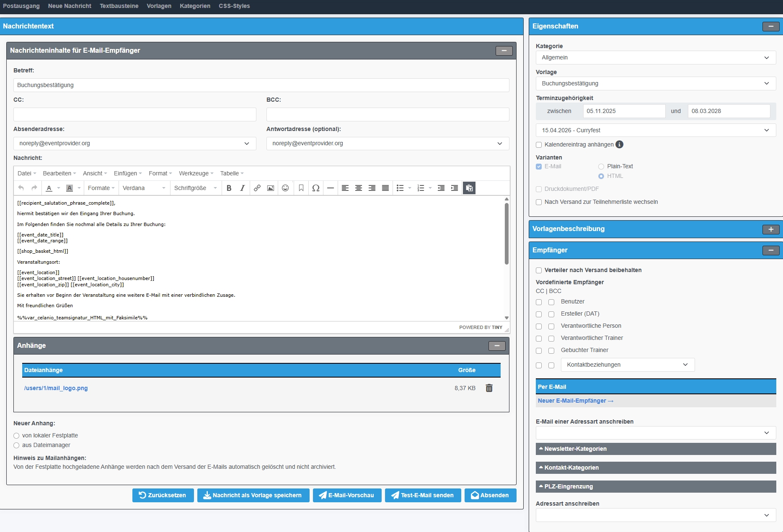The image size is (783, 532).
Task: Undo the last edit in the editor
Action: (21, 188)
